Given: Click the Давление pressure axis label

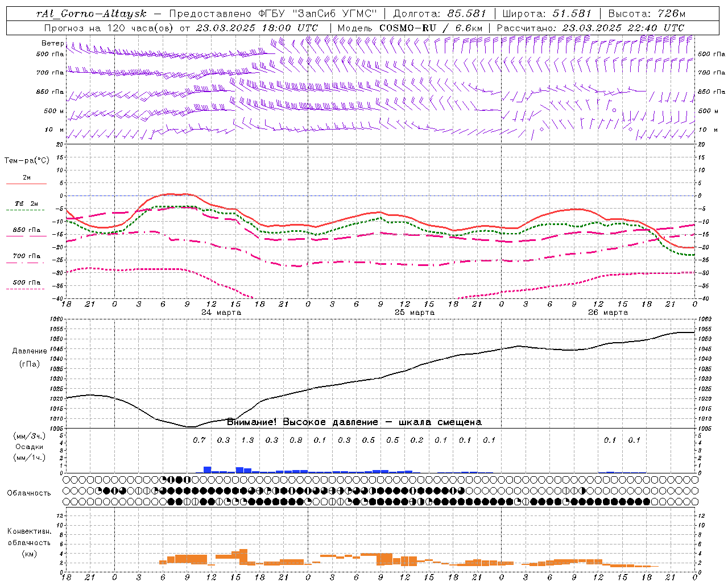Looking at the screenshot, I should [x=30, y=351].
